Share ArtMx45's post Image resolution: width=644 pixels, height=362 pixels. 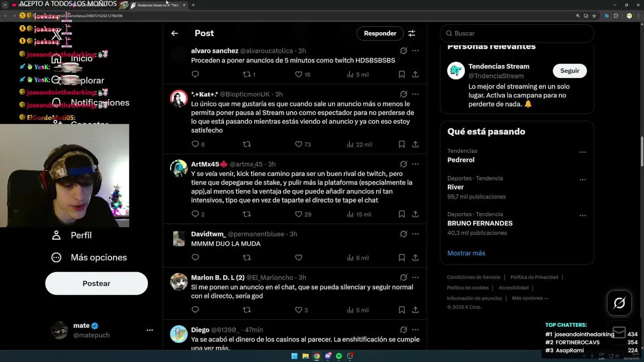click(x=415, y=214)
